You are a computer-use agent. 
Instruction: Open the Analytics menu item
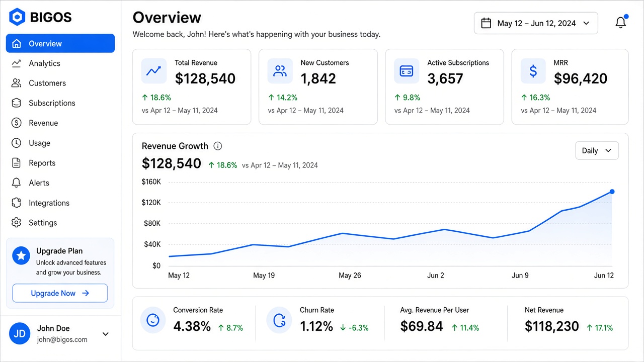[60, 63]
